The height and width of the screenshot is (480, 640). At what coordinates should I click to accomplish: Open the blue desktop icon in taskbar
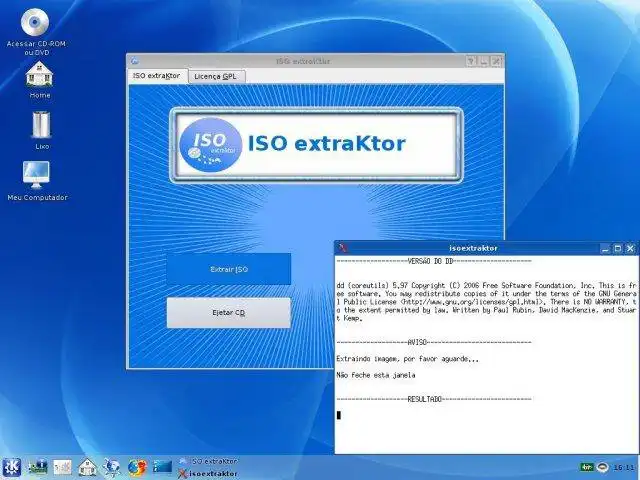162,467
